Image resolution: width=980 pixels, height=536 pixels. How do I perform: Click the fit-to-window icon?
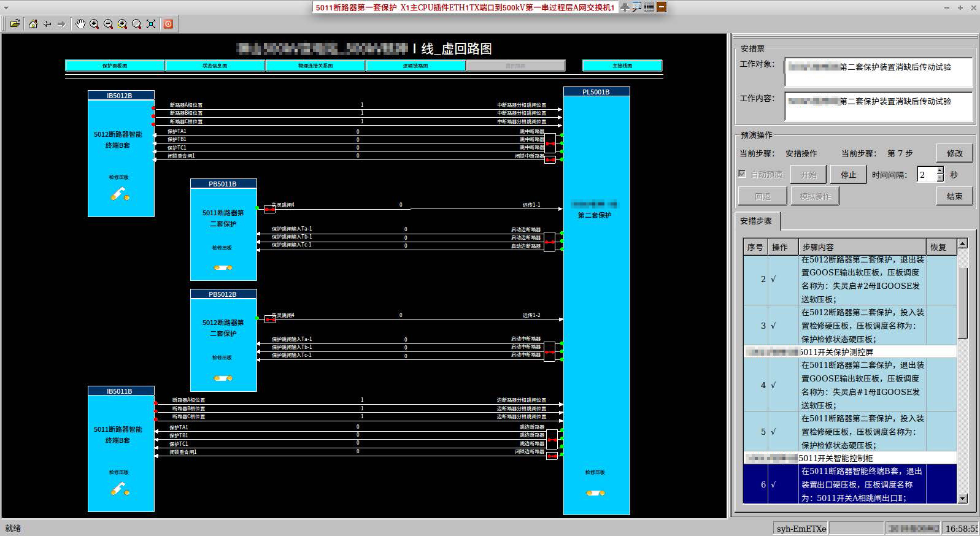point(151,24)
